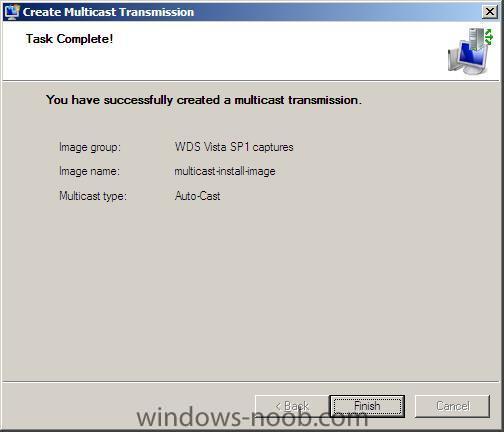Select the Image name label
This screenshot has height=432, width=504.
pos(89,171)
